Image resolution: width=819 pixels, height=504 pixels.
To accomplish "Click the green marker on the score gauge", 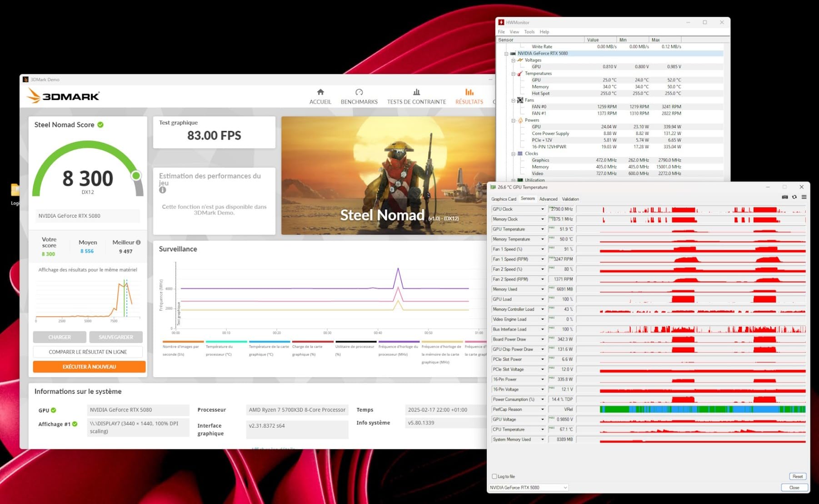I will pos(136,175).
